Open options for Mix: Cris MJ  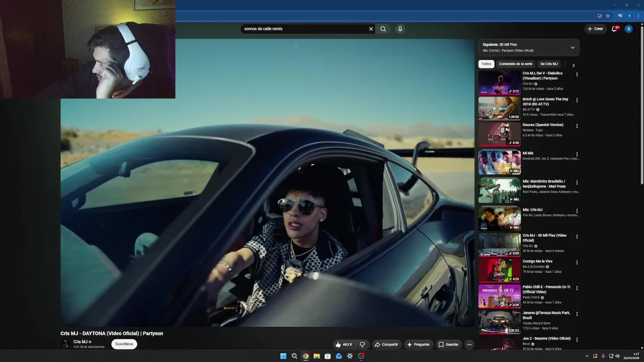pos(577,211)
